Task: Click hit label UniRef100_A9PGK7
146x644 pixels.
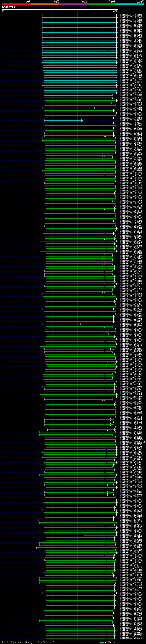Action: point(131,32)
